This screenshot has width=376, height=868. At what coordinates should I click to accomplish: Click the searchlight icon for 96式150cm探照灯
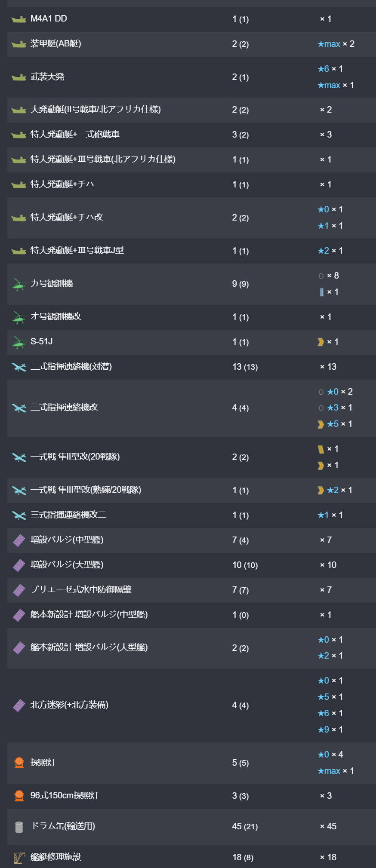click(x=19, y=796)
